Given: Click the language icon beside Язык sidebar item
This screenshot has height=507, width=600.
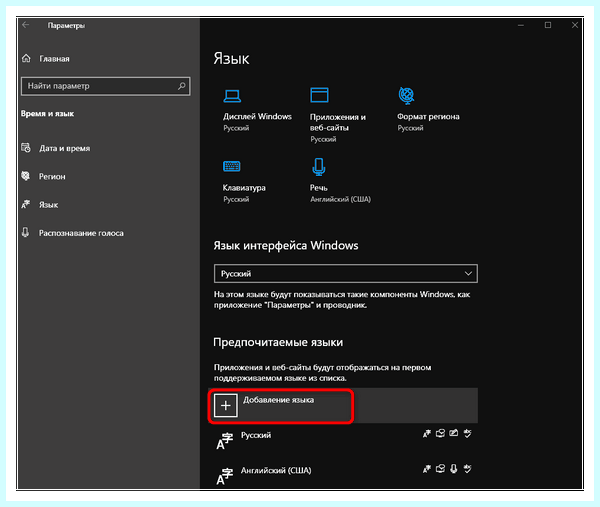Looking at the screenshot, I should click(26, 204).
